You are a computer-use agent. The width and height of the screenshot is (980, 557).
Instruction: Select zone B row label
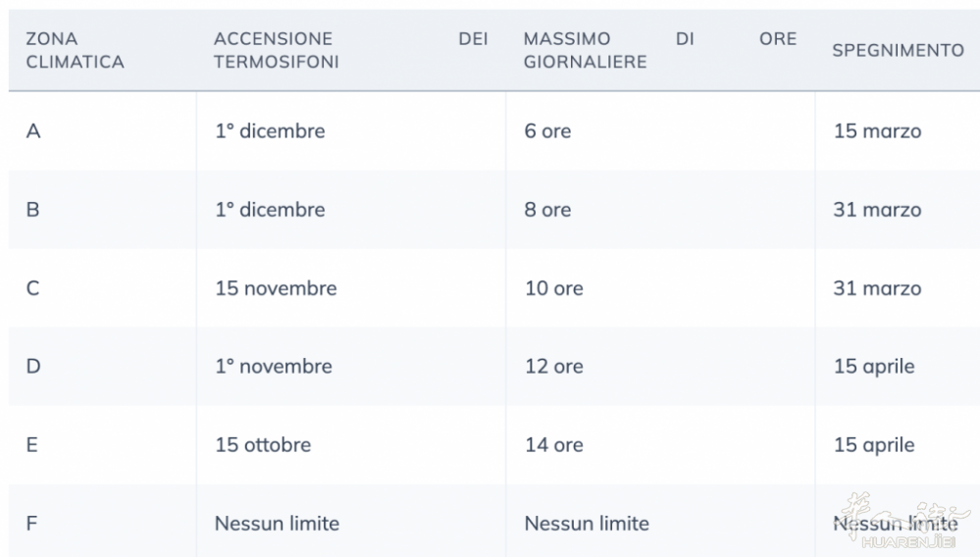[33, 209]
